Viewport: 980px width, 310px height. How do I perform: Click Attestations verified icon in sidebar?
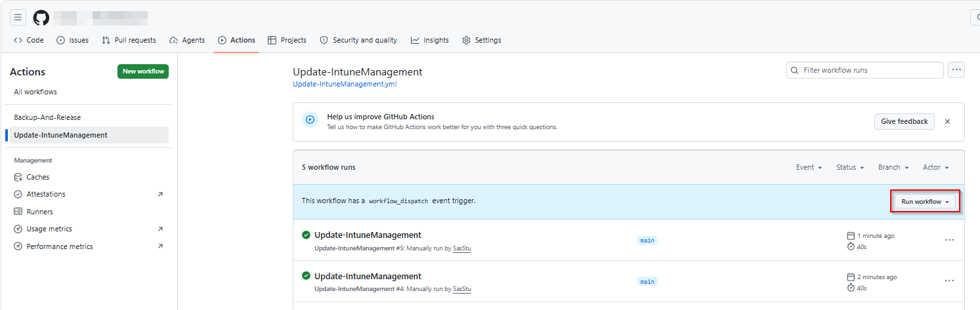point(18,194)
